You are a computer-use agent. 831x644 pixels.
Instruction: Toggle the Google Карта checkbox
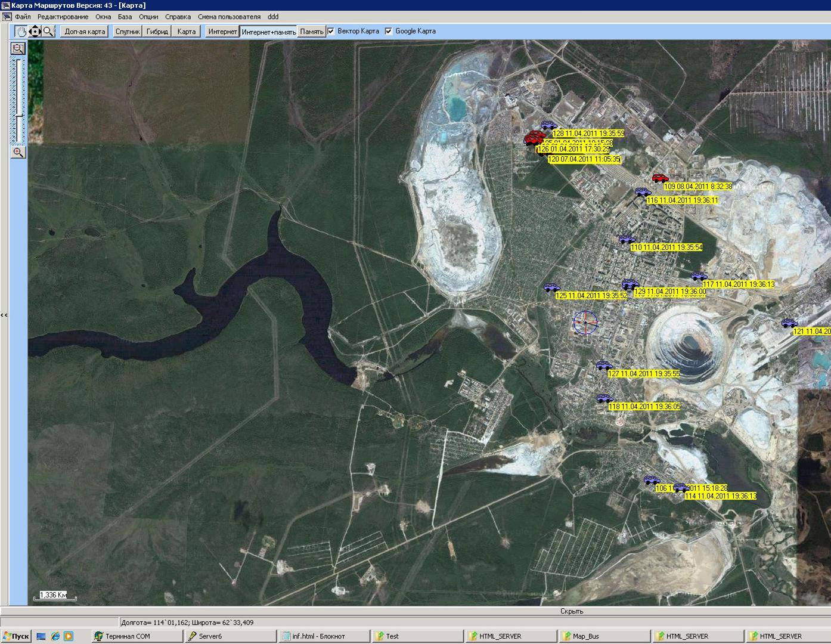pos(389,31)
